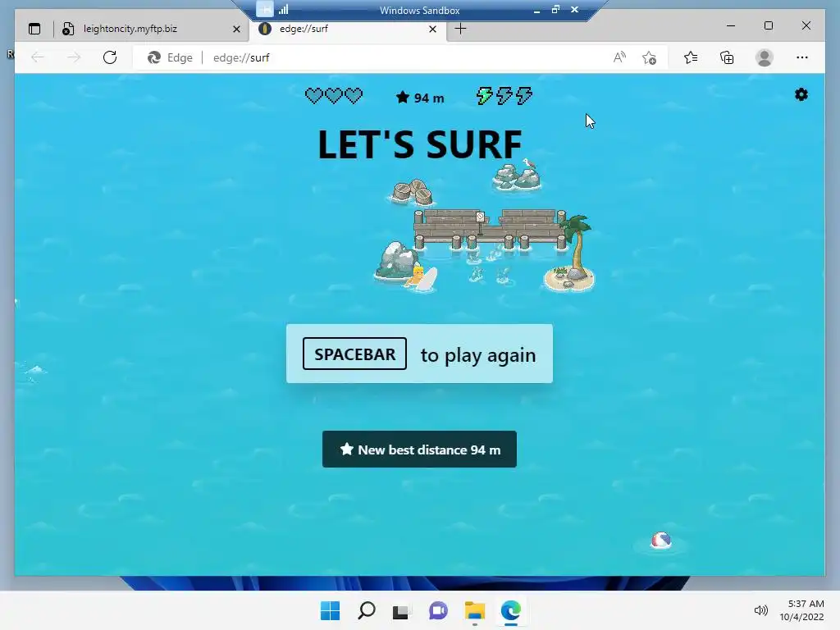
Task: Click the LET'S SURF title
Action: [419, 144]
